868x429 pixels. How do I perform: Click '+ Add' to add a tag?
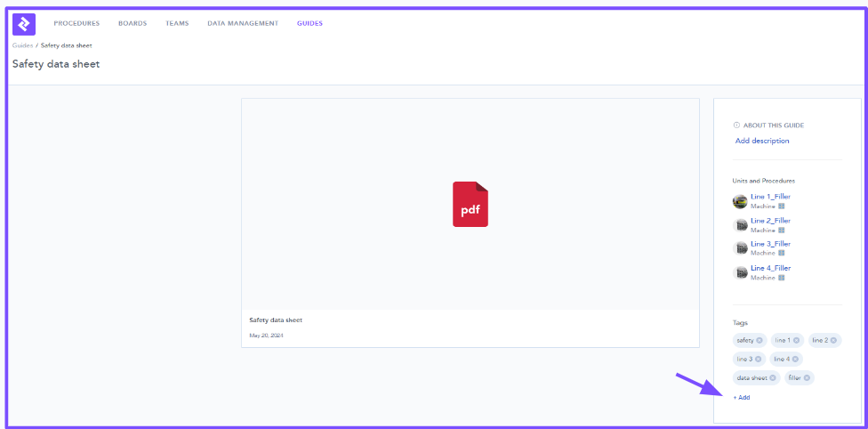pos(742,397)
